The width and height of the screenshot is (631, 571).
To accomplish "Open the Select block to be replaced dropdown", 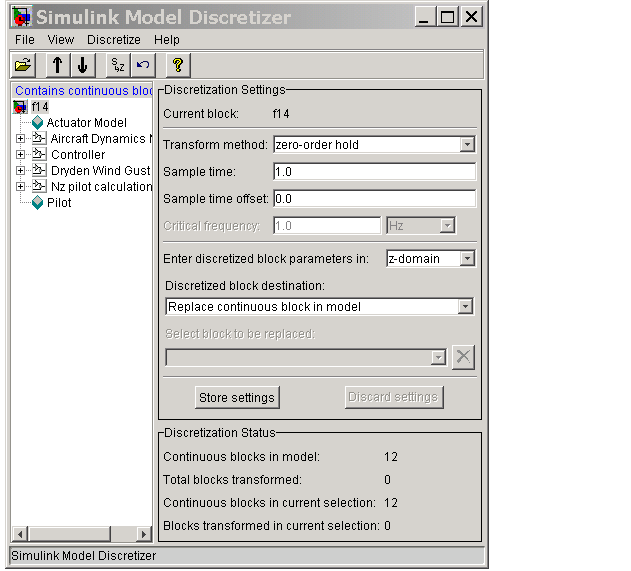I will click(x=438, y=357).
